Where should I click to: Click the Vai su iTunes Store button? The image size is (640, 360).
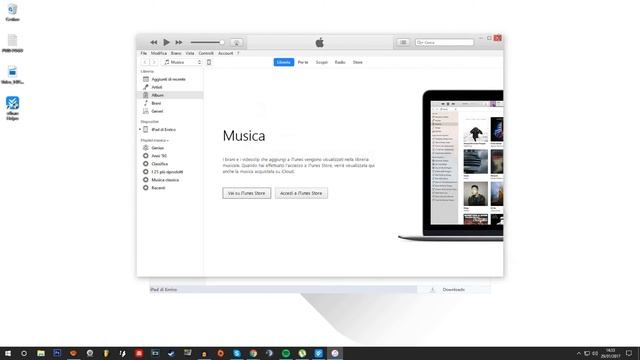247,193
